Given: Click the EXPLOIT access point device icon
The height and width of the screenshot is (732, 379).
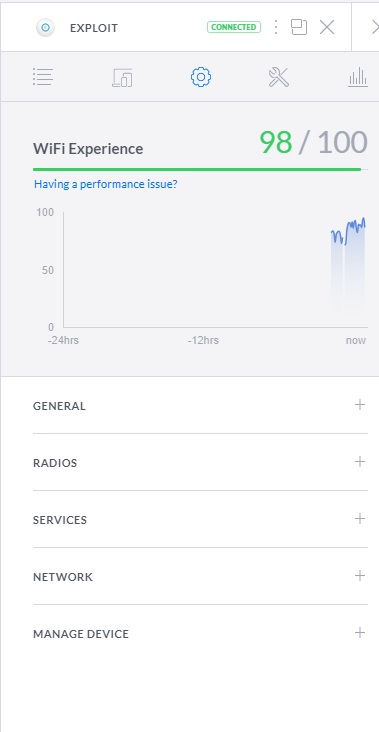Looking at the screenshot, I should (45, 28).
